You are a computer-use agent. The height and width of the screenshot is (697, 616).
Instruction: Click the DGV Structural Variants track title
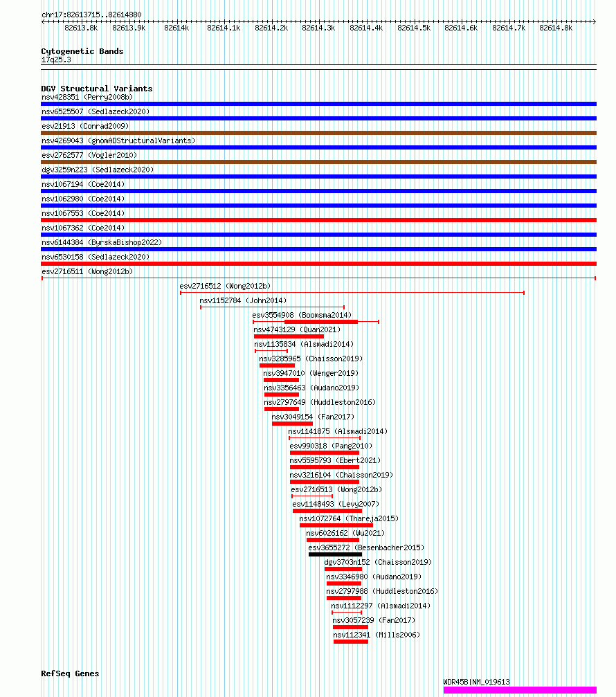coord(96,89)
